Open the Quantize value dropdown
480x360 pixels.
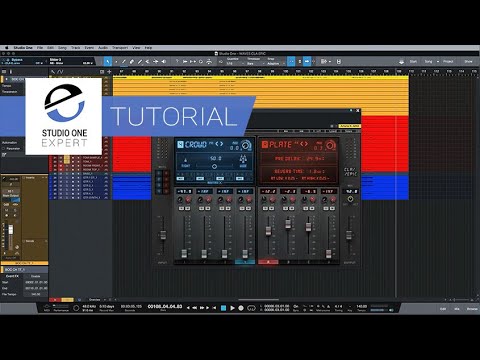tap(234, 63)
